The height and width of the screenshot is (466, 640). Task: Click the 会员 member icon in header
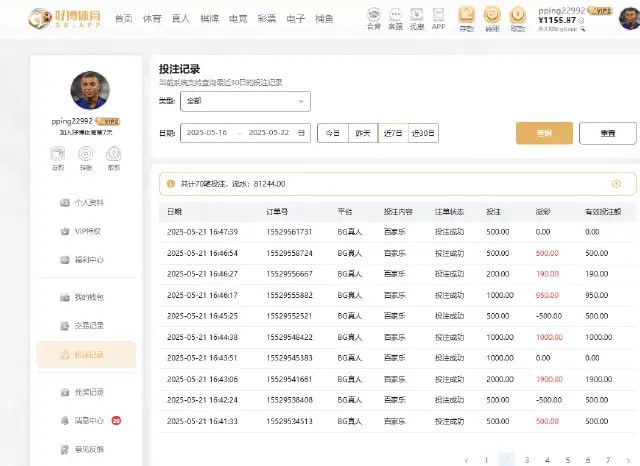[373, 16]
